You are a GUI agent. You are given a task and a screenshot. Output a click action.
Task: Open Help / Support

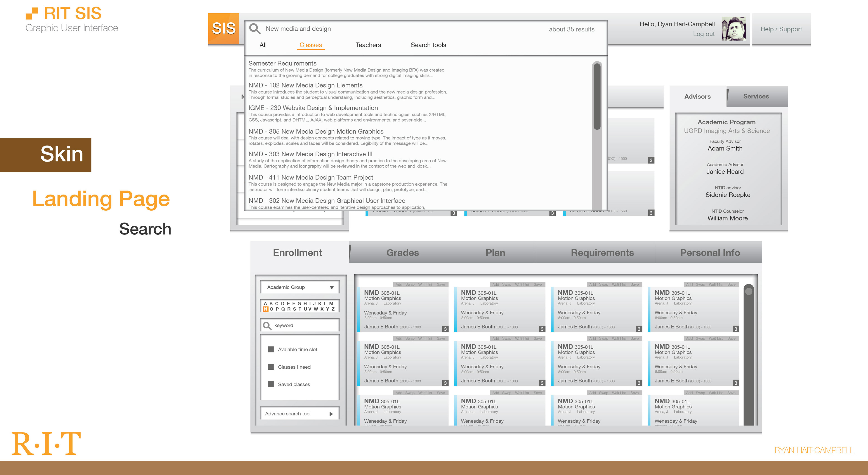pyautogui.click(x=781, y=29)
